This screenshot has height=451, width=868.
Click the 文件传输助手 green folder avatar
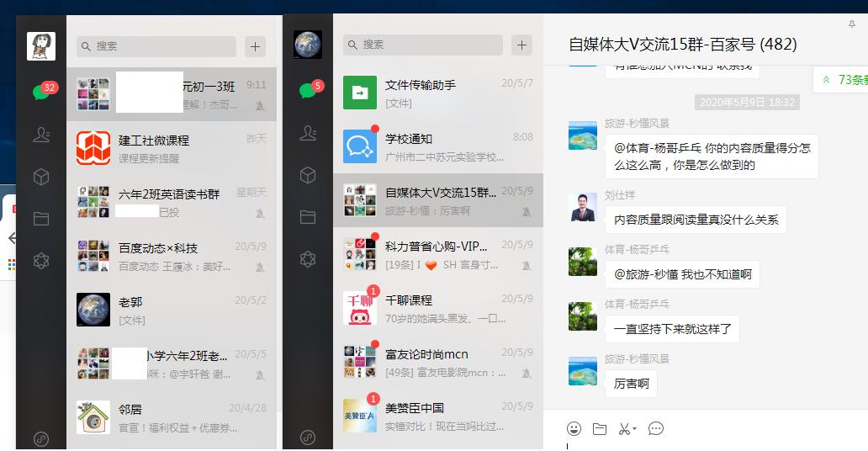[360, 93]
